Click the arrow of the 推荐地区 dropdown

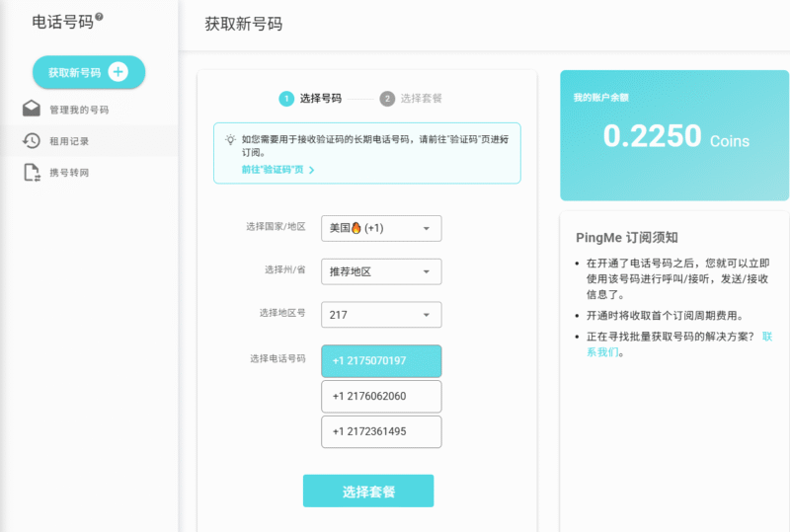[427, 272]
